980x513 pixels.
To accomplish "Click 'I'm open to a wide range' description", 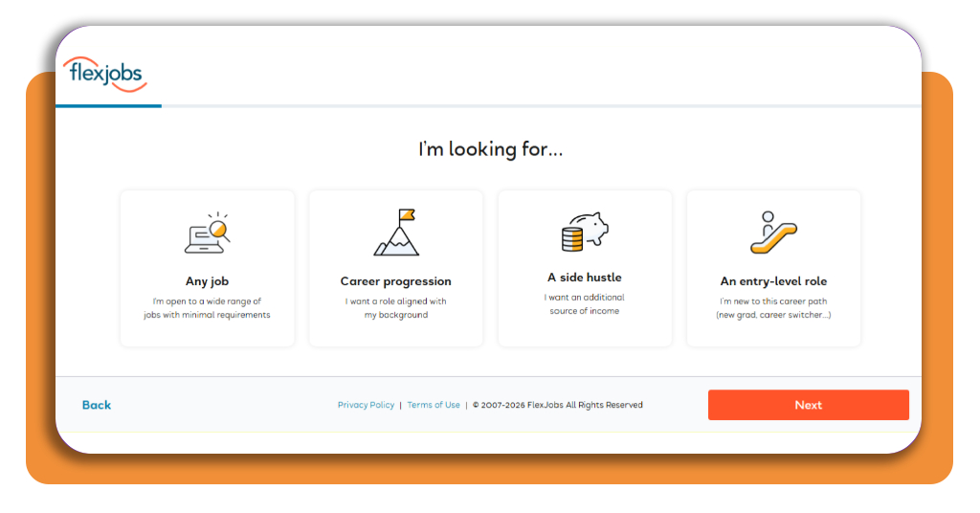I will (208, 308).
